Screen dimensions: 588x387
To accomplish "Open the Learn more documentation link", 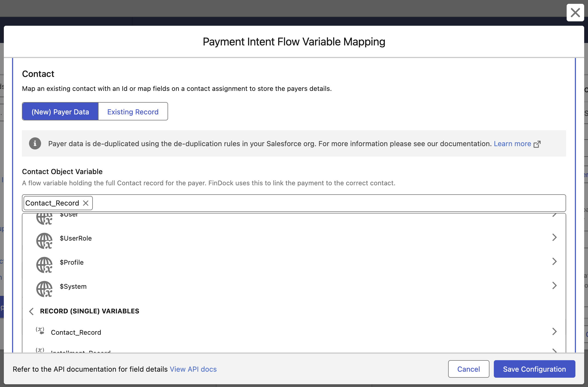I will pos(512,144).
